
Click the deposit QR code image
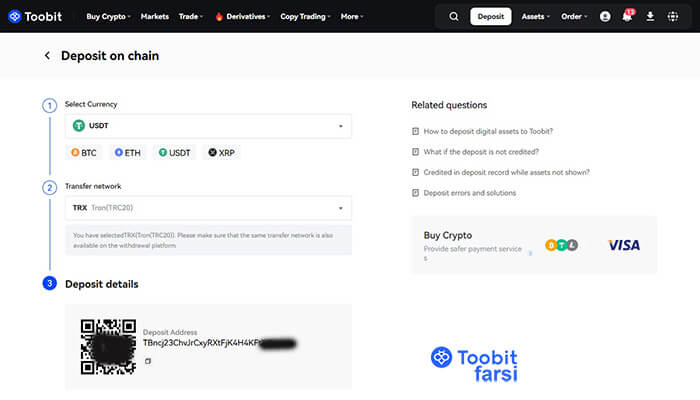click(x=107, y=346)
